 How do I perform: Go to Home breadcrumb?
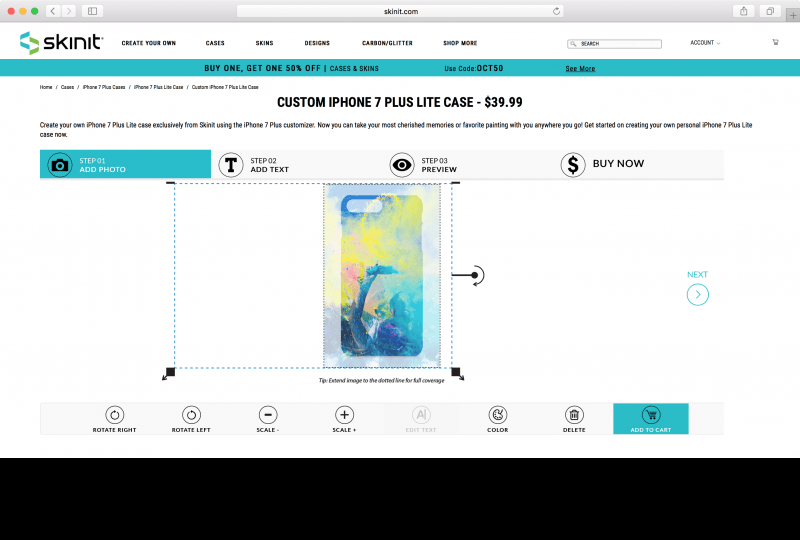[46, 87]
